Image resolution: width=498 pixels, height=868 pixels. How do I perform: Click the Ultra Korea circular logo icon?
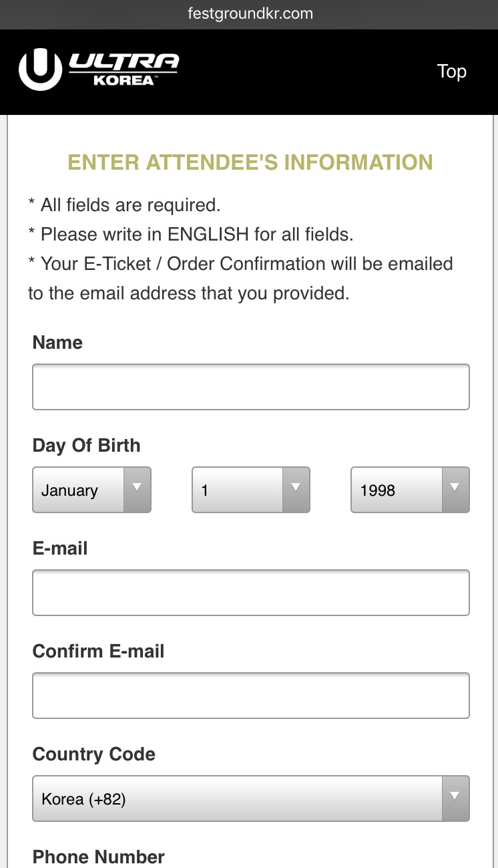40,69
